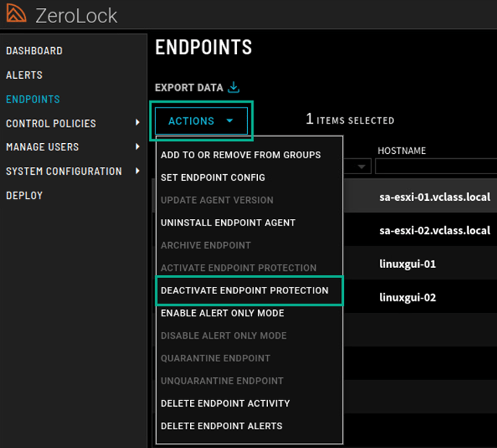Click the Export Data link

click(x=189, y=87)
